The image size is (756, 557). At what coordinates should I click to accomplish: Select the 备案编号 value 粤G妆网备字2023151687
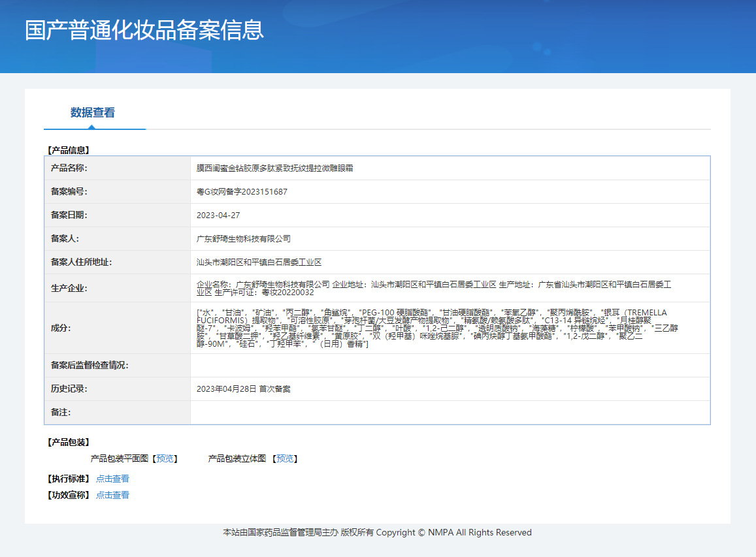click(x=242, y=192)
